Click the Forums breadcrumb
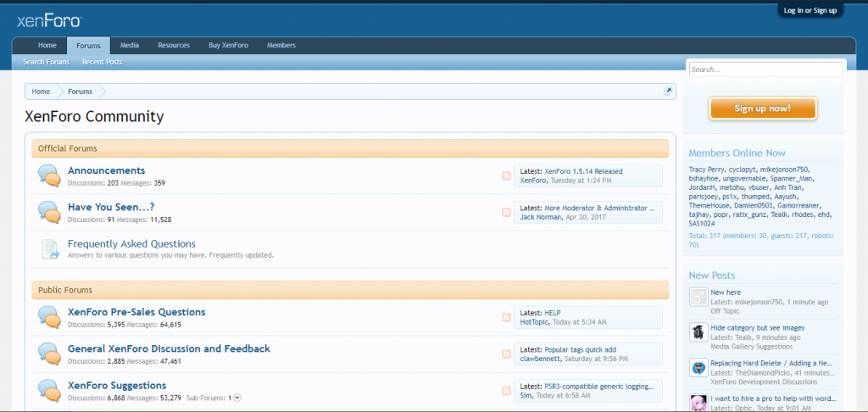 coord(81,92)
